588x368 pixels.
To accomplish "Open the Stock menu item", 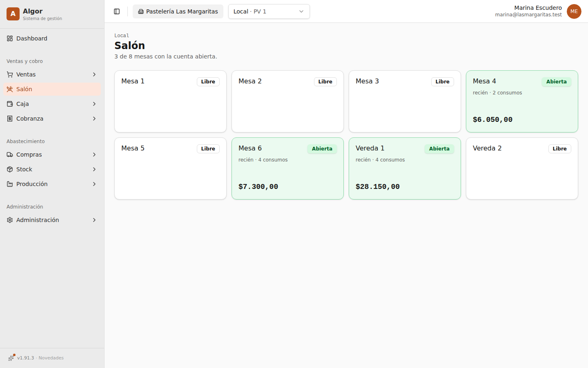I will 52,169.
